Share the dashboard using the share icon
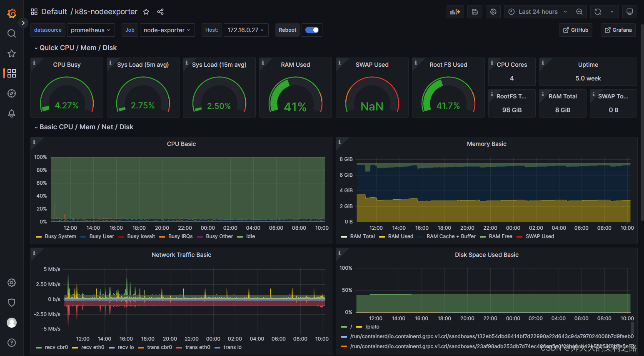The height and width of the screenshot is (356, 644). [160, 12]
